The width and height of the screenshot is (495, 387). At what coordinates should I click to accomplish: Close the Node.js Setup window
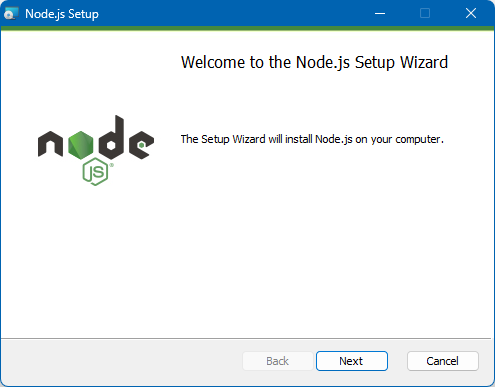coord(471,14)
